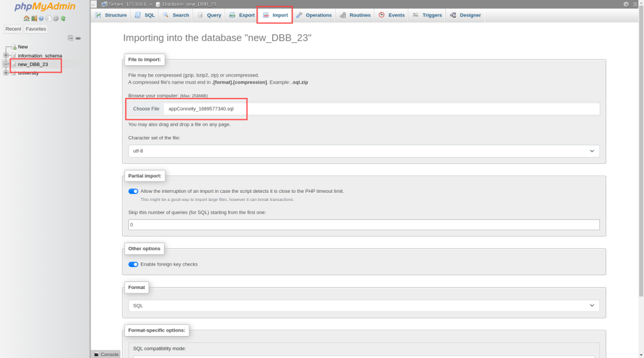
Task: Open the Recent tables button
Action: pos(13,29)
